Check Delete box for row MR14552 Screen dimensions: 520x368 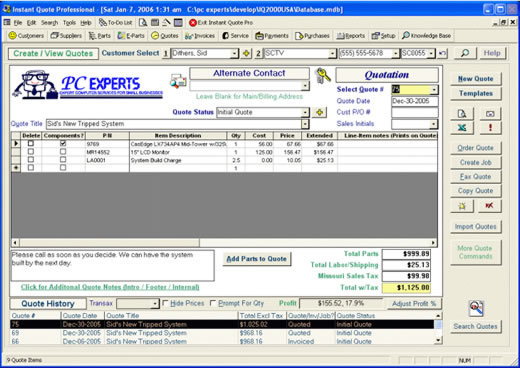pyautogui.click(x=31, y=152)
